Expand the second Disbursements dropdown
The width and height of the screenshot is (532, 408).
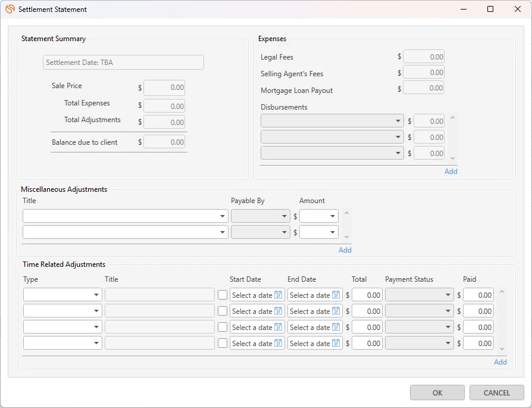[x=332, y=137]
